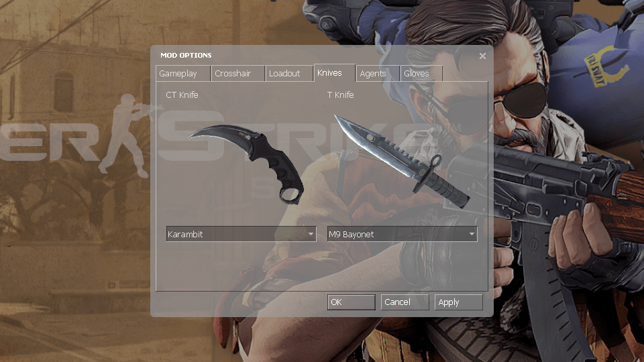This screenshot has width=644, height=362.
Task: Click the T Knife label
Action: point(340,95)
